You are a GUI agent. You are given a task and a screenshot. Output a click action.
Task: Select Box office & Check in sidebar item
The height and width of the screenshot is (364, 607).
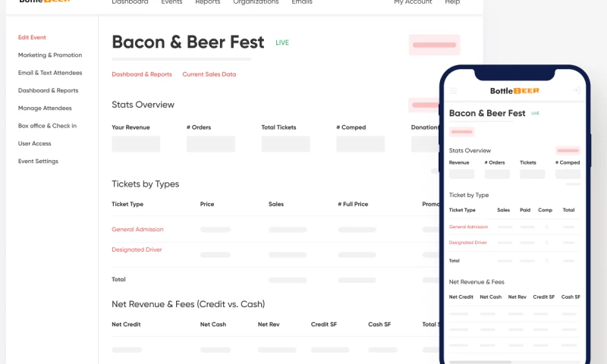pos(47,126)
